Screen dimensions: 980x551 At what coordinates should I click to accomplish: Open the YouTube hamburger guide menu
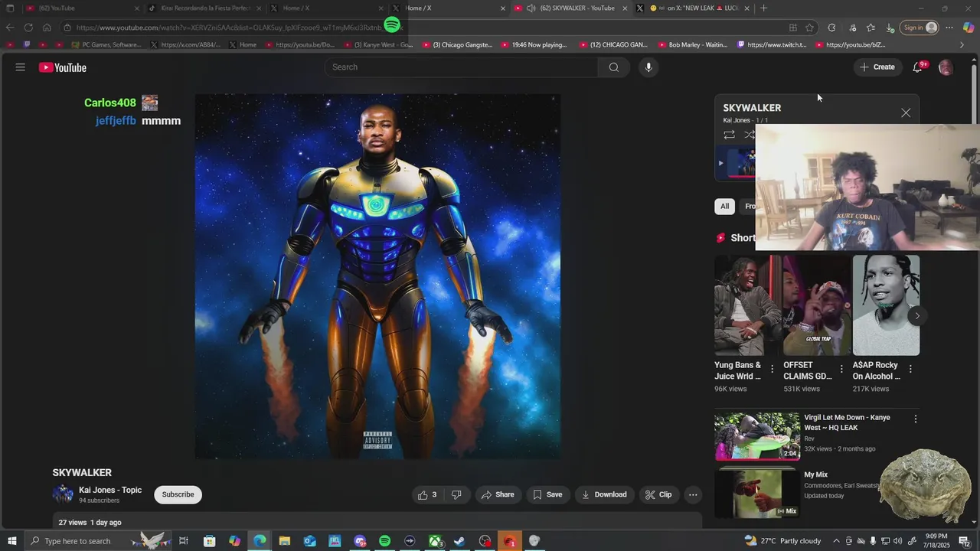coord(21,67)
